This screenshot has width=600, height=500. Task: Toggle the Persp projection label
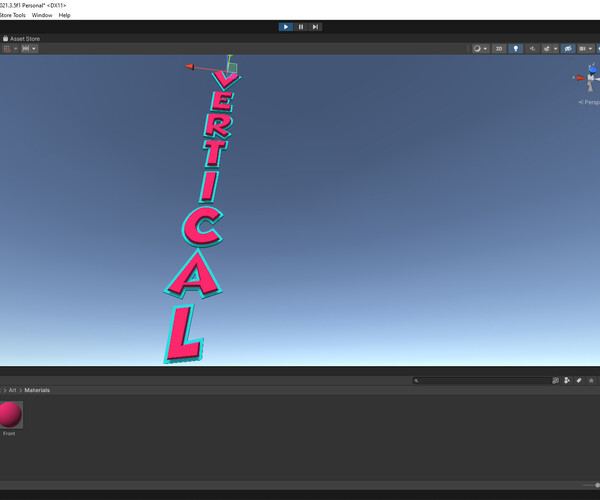pyautogui.click(x=589, y=102)
